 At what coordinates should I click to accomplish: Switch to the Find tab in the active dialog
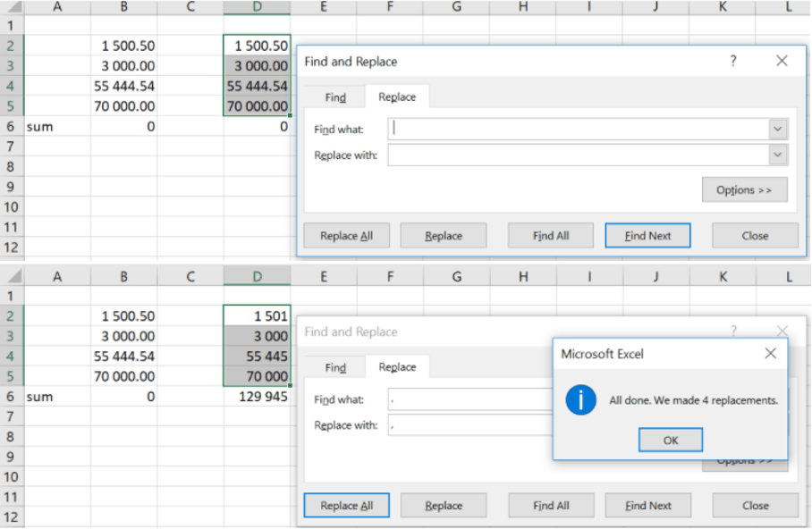(335, 97)
